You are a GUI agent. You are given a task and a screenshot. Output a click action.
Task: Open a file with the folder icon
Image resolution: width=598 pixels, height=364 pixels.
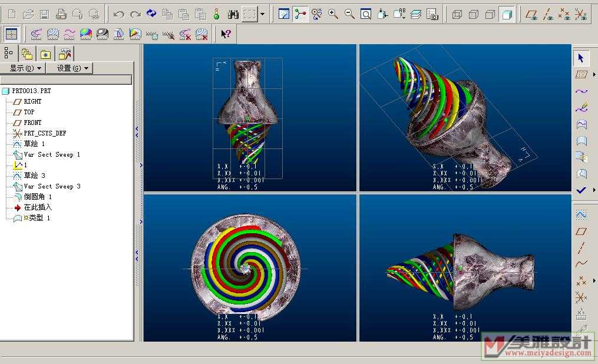(28, 15)
